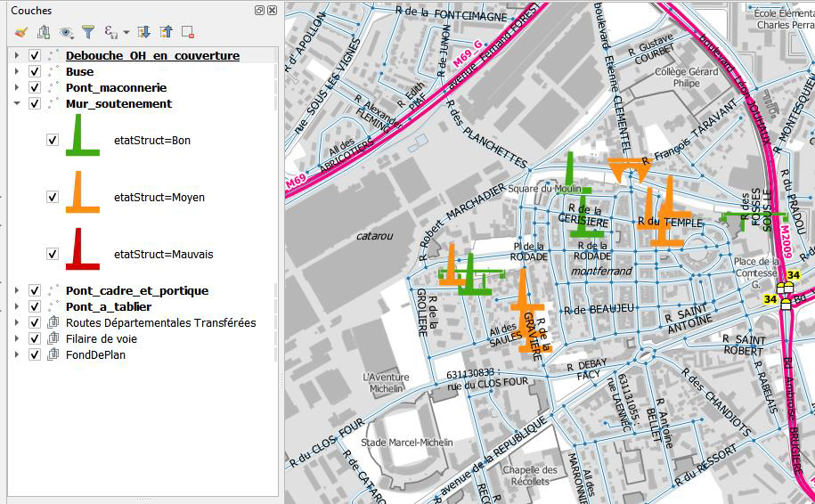Viewport: 815px width, 504px height.
Task: Collapse the Mur_soutenement layer legend
Action: (x=16, y=104)
